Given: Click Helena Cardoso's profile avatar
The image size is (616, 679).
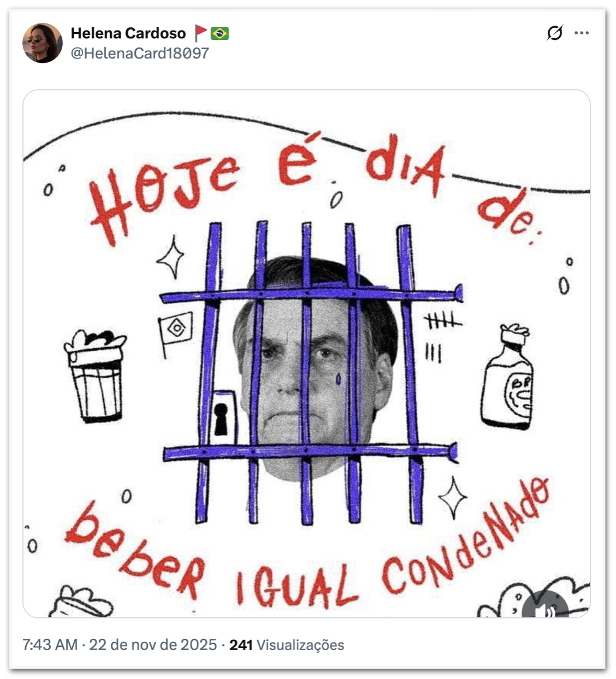Looking at the screenshot, I should click(43, 43).
